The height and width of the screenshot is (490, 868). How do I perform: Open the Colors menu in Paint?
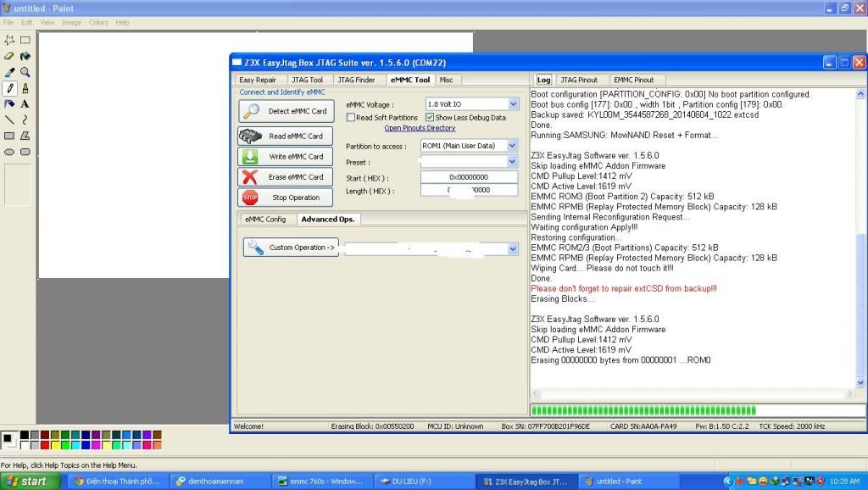tap(98, 23)
